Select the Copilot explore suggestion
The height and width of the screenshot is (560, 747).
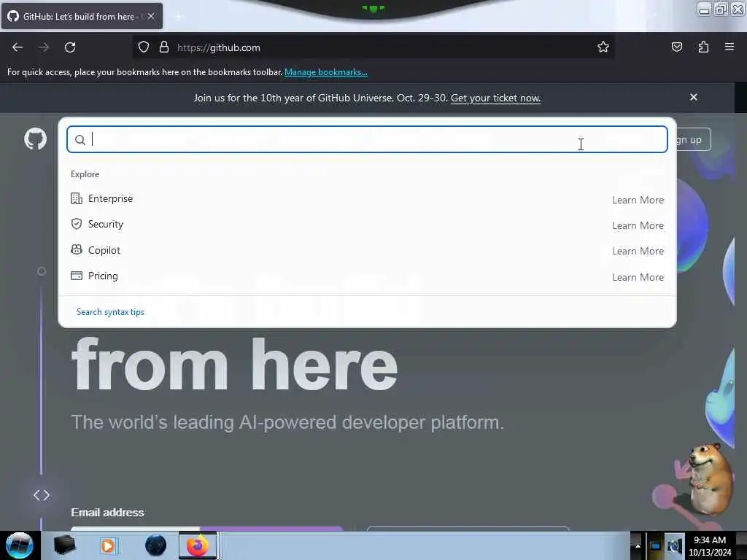[367, 250]
